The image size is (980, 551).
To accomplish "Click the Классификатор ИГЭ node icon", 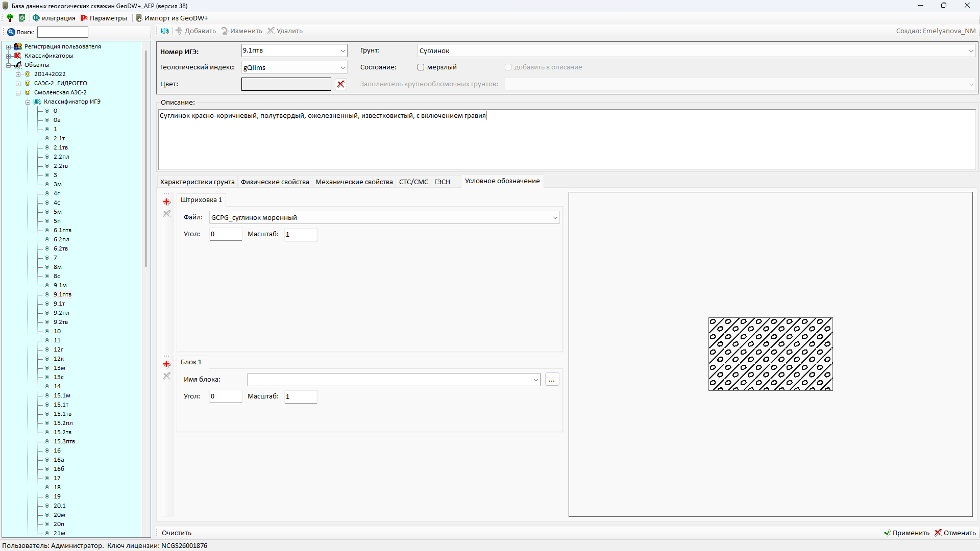I will coord(37,102).
